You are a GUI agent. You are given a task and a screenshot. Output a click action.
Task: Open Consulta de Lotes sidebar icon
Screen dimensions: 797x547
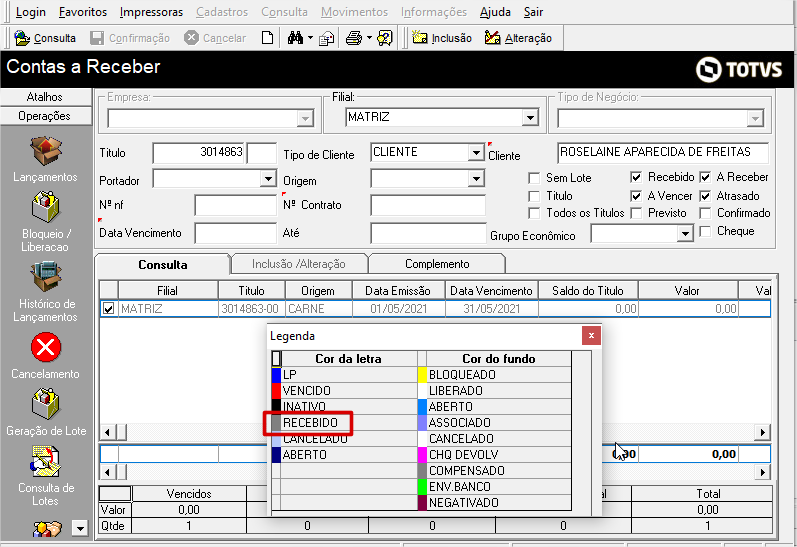(45, 462)
